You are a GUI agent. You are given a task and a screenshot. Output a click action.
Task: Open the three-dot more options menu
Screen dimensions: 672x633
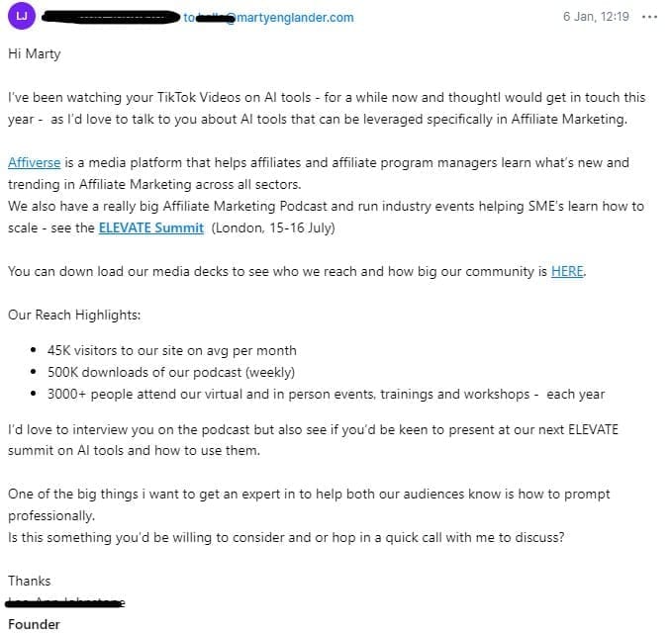649,18
